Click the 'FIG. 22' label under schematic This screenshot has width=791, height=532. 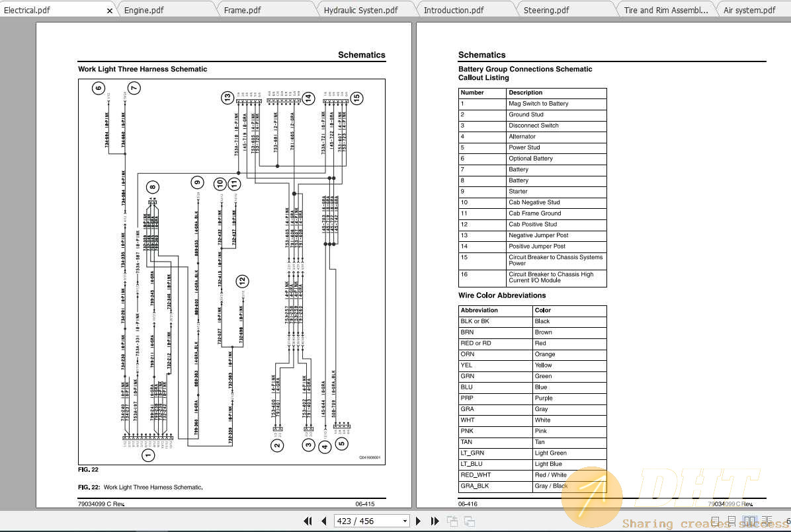pos(88,470)
